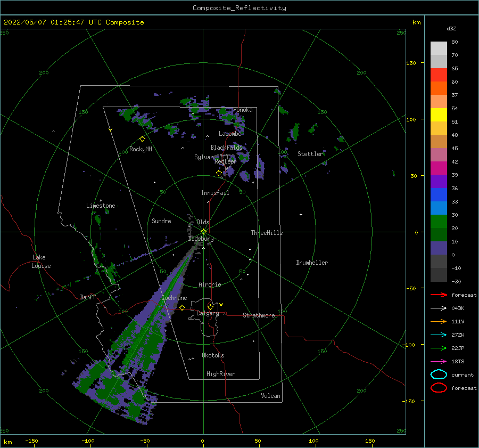Click the Composite_Reflectivity title
The width and height of the screenshot is (479, 448).
click(240, 8)
